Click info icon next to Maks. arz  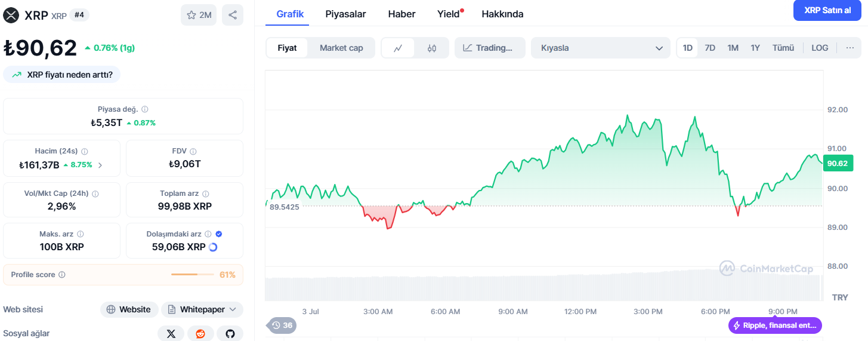(x=81, y=234)
